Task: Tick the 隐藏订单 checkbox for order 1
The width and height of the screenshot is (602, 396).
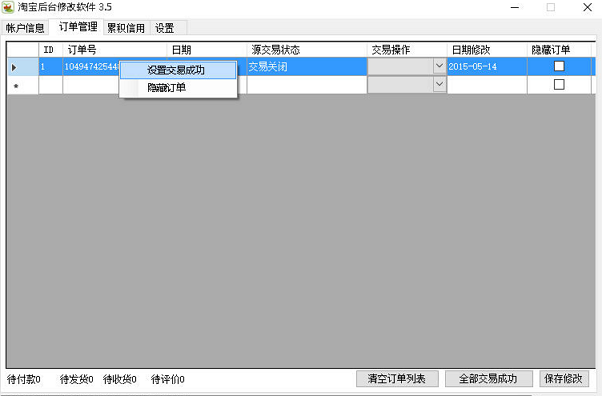Action: click(559, 66)
